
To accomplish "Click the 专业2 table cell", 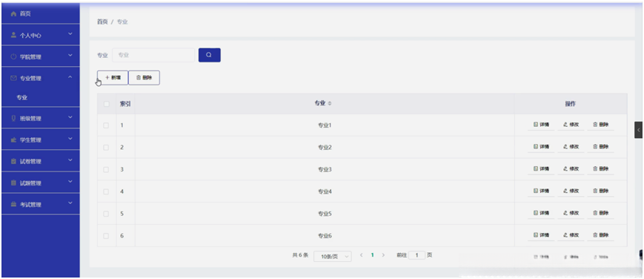I will 325,148.
